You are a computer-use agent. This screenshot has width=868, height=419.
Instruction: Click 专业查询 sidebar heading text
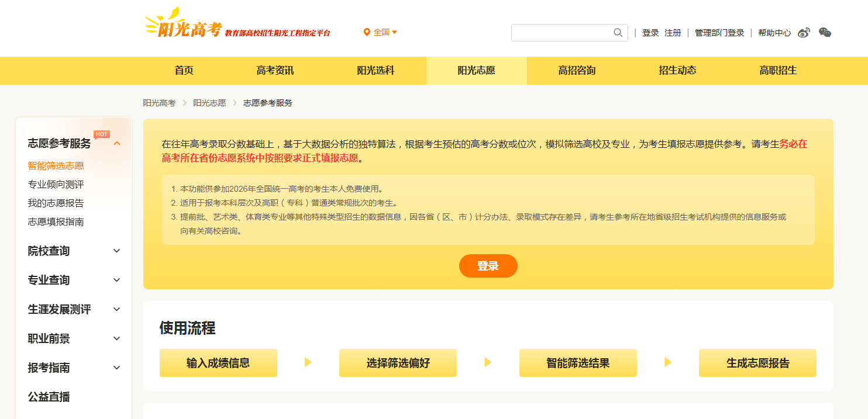point(49,280)
